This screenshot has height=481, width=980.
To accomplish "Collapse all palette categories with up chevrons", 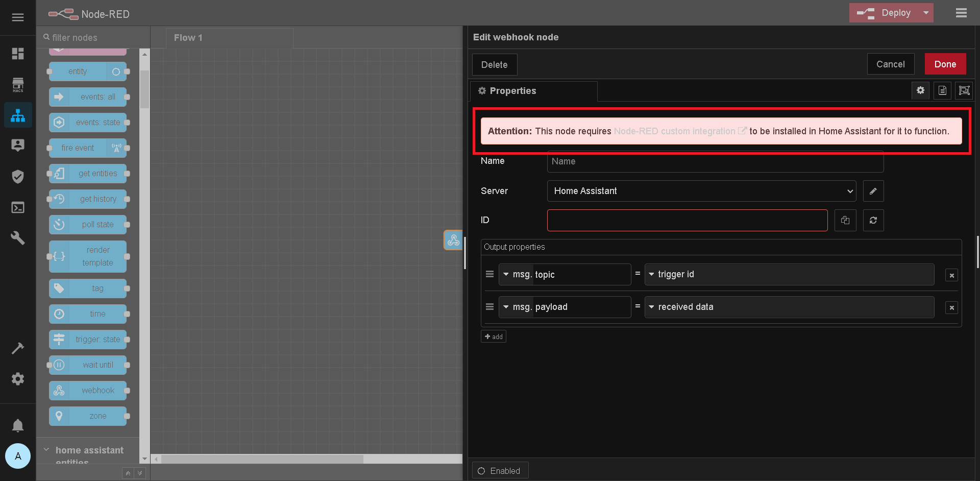I will [x=128, y=473].
